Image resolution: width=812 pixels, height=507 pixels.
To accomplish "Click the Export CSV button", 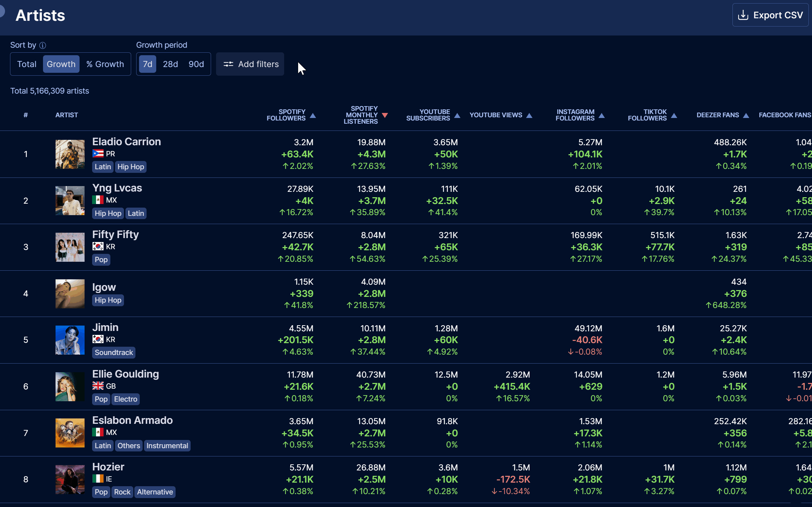I will tap(770, 15).
